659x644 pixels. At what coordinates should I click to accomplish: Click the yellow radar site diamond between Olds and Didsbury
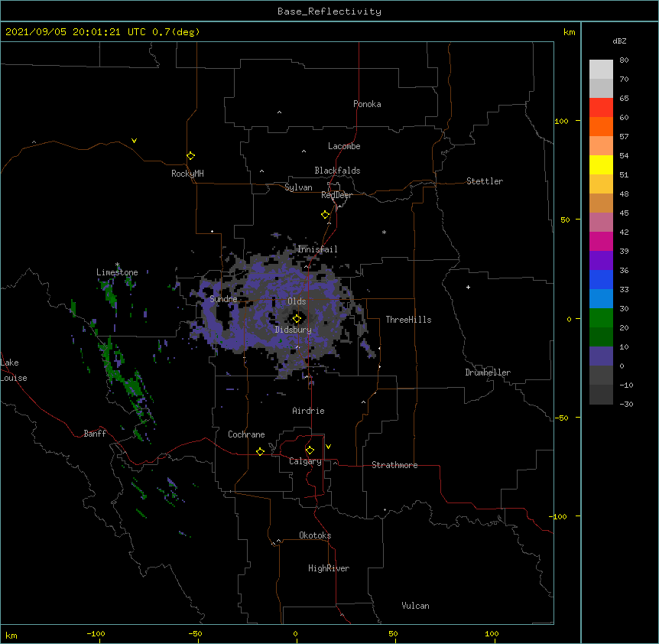pyautogui.click(x=297, y=319)
